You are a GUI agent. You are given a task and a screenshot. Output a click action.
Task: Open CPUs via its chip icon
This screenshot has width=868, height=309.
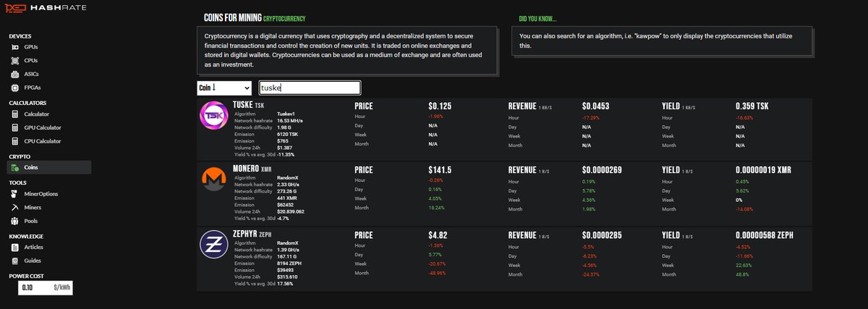click(x=15, y=61)
